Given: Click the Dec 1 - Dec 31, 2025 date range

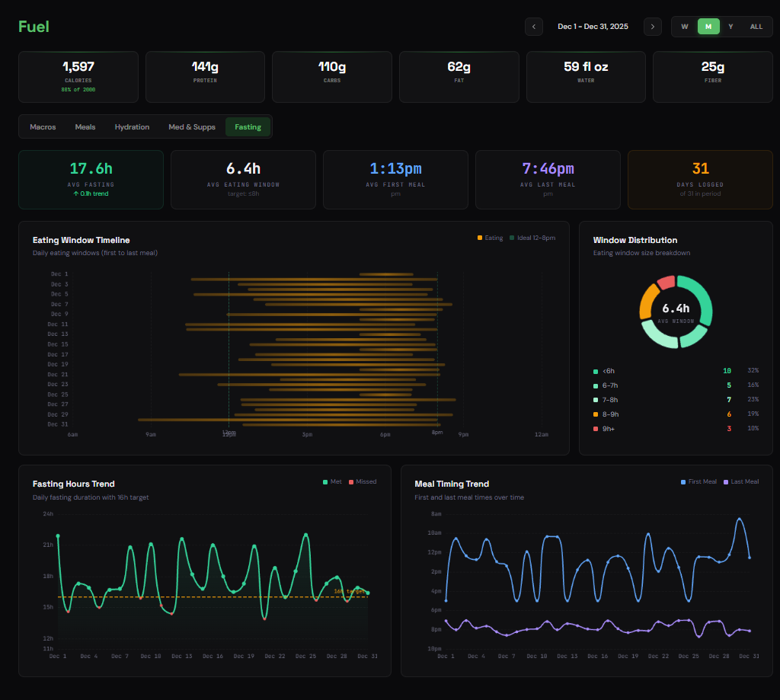Looking at the screenshot, I should click(593, 27).
